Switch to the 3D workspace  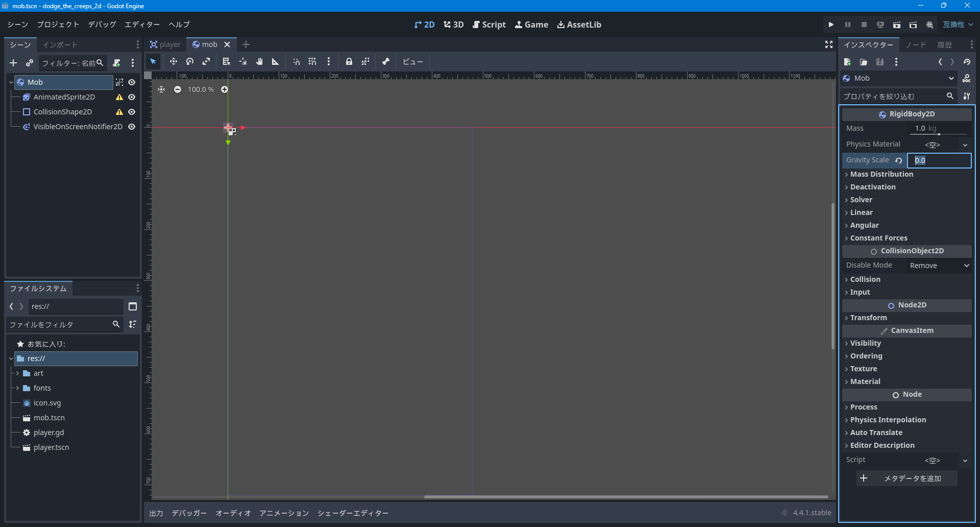(x=454, y=25)
